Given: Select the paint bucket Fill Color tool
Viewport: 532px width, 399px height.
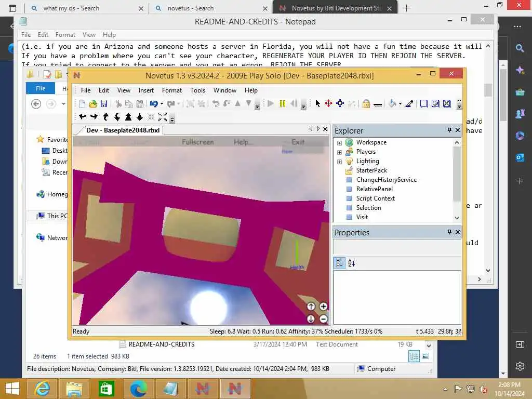Looking at the screenshot, I should tap(392, 103).
